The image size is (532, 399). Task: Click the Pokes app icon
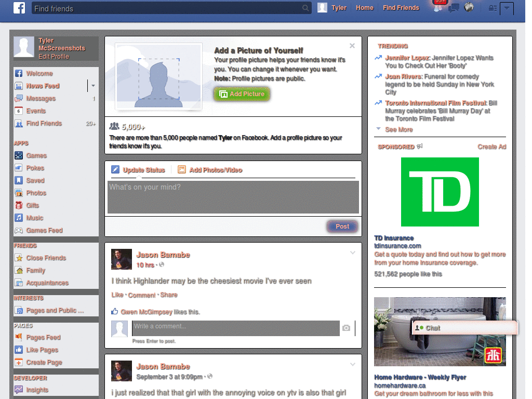click(19, 168)
